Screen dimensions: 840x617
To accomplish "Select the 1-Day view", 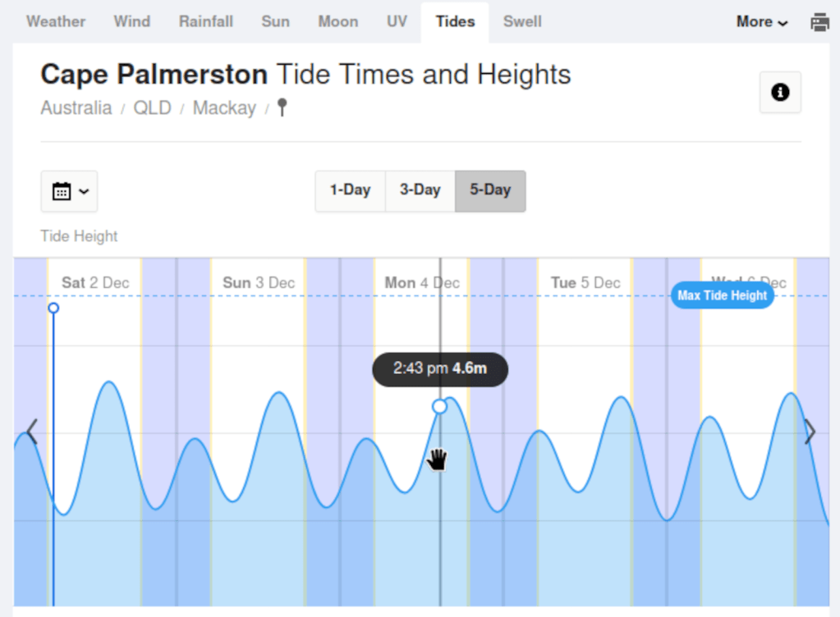I will (350, 190).
